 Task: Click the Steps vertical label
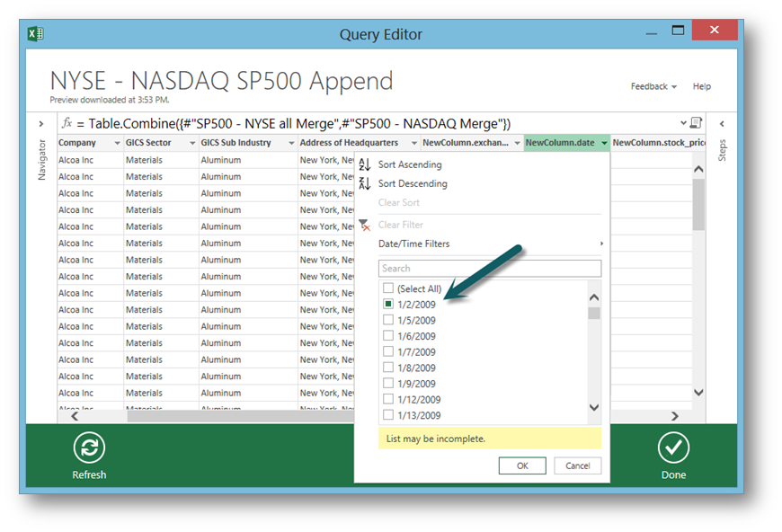click(722, 150)
